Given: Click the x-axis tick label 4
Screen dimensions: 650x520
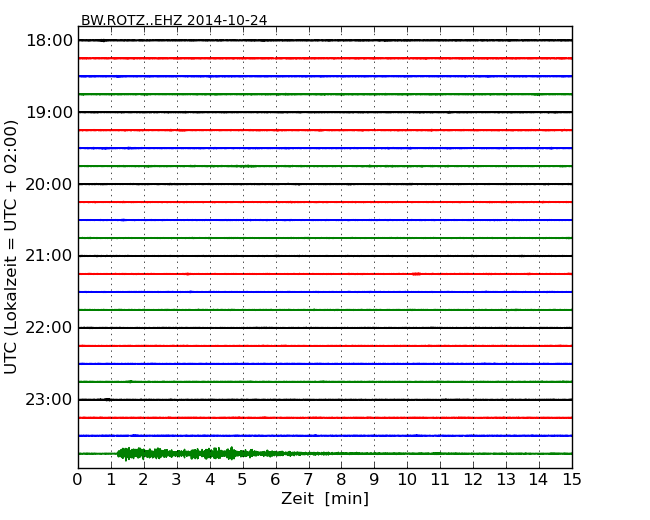Looking at the screenshot, I should tap(210, 480).
